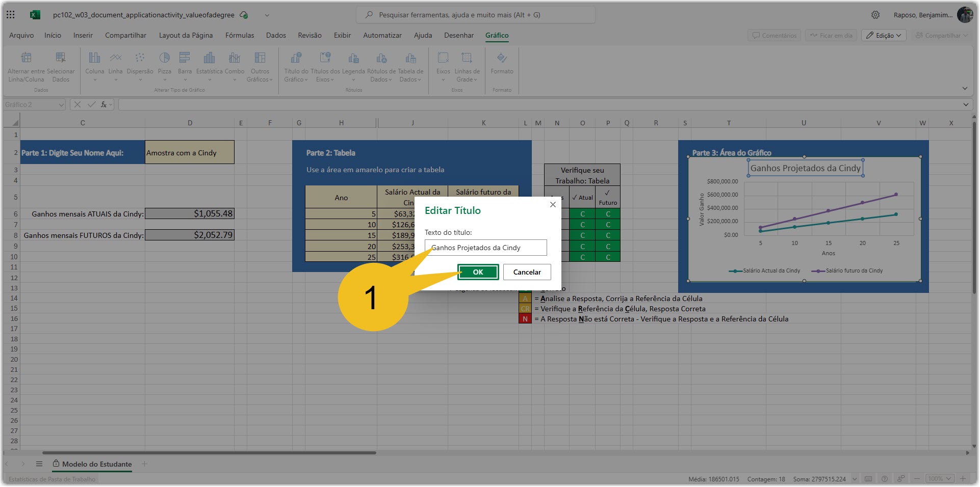This screenshot has width=980, height=487.
Task: Click the Eixos ribbon icon
Action: point(443,58)
